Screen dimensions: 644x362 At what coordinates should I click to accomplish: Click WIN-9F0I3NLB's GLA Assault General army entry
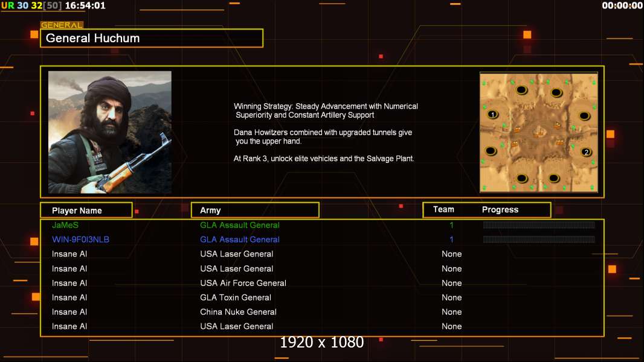(239, 240)
